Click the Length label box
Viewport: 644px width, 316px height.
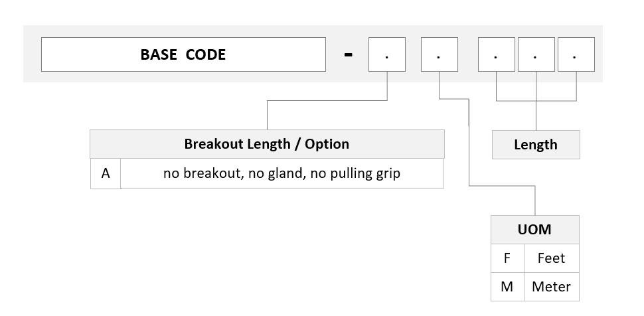[x=536, y=145]
